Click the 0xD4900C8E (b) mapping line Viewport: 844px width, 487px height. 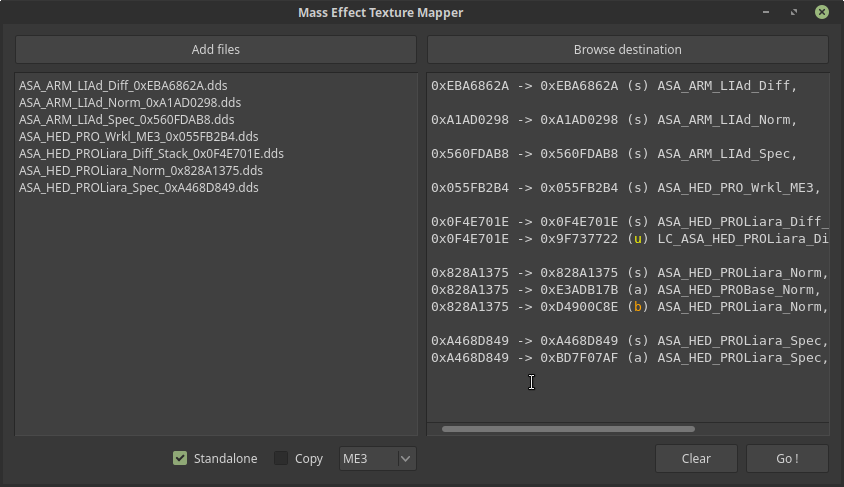[630, 307]
